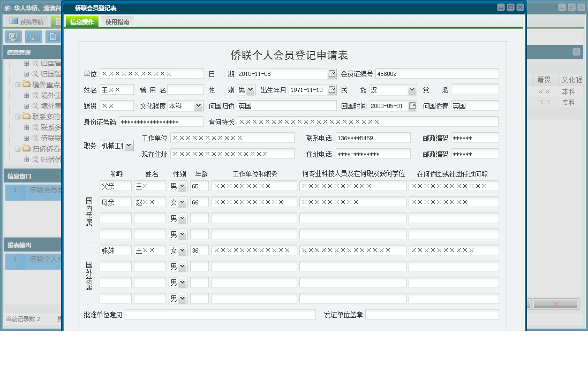Open the 回国时间 date picker calendar icon
The width and height of the screenshot is (588, 373).
pyautogui.click(x=412, y=105)
